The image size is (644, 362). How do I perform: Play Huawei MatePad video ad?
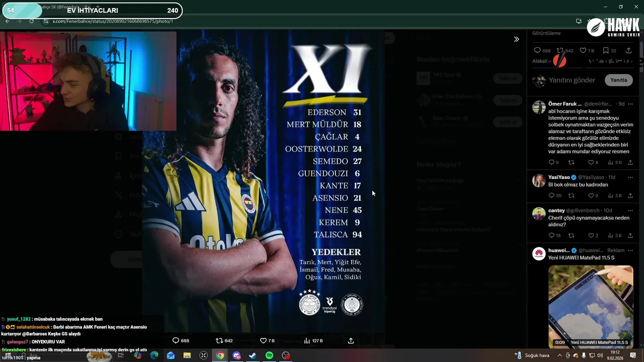click(x=591, y=306)
